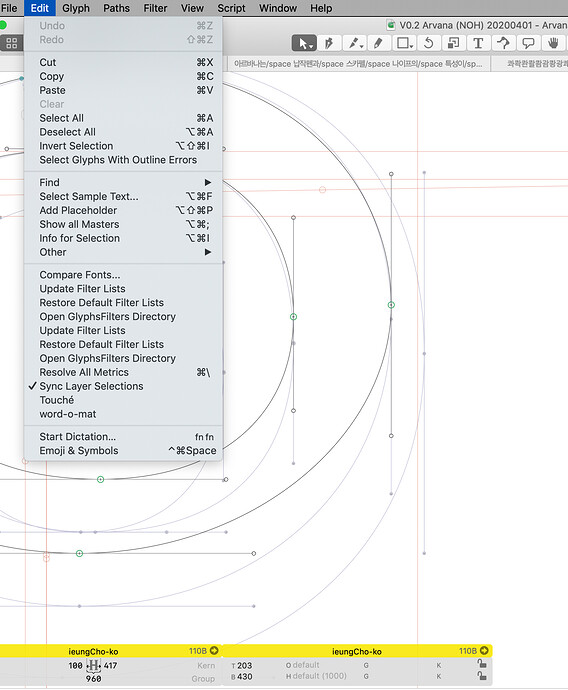This screenshot has height=690, width=568.
Task: Choose Show all Masters
Action: pyautogui.click(x=123, y=224)
